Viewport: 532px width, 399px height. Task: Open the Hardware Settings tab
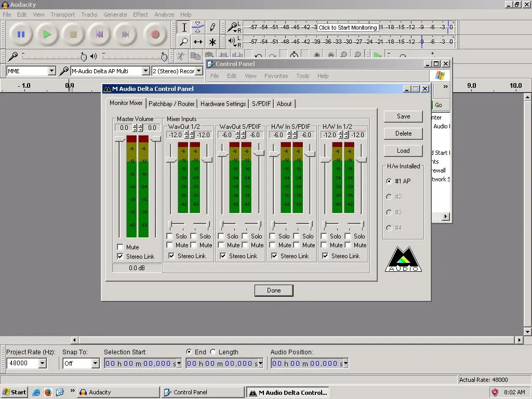pyautogui.click(x=223, y=104)
